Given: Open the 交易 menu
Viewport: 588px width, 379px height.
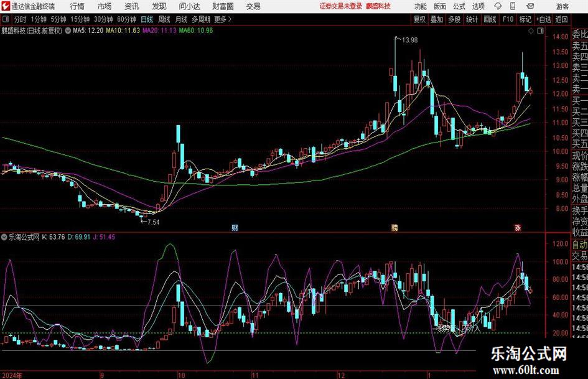Looking at the screenshot, I should click(x=253, y=6).
